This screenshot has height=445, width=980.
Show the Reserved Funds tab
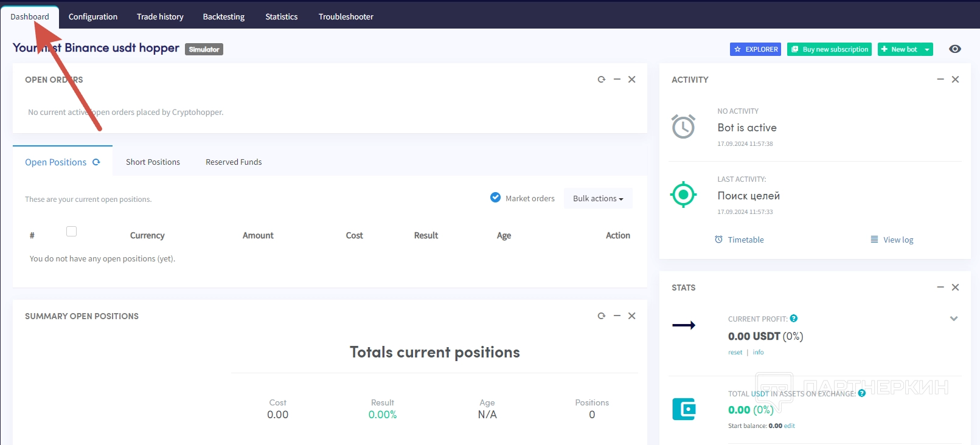pyautogui.click(x=234, y=162)
